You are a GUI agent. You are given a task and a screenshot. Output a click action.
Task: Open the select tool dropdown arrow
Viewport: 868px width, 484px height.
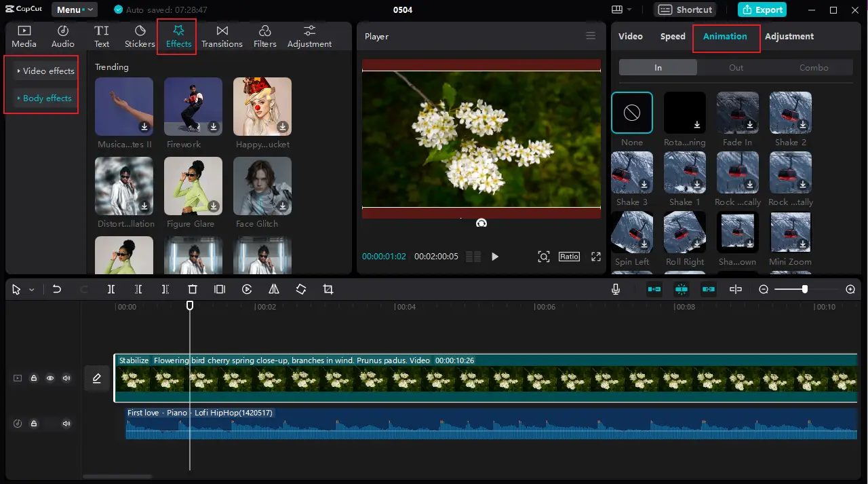tap(31, 290)
